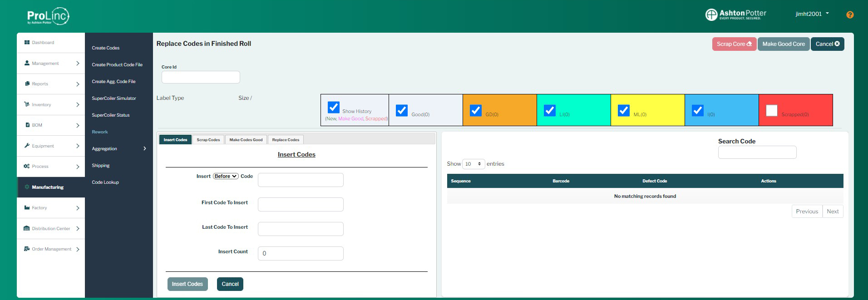This screenshot has height=300, width=868.
Task: Click the Manufacturing gear icon
Action: pyautogui.click(x=27, y=187)
